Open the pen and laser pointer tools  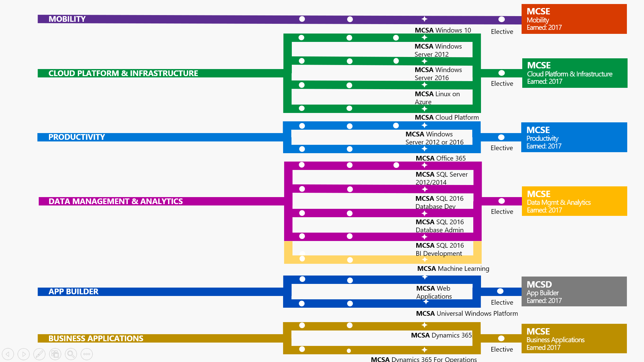39,354
